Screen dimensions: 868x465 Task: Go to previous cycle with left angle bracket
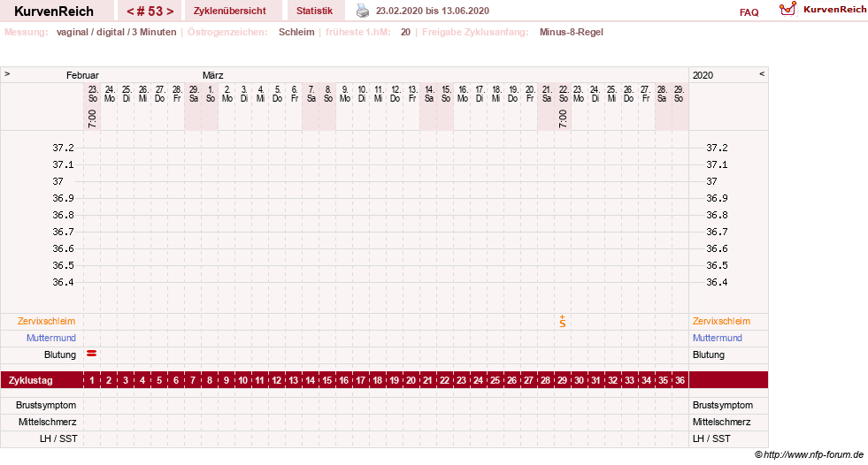click(x=130, y=11)
